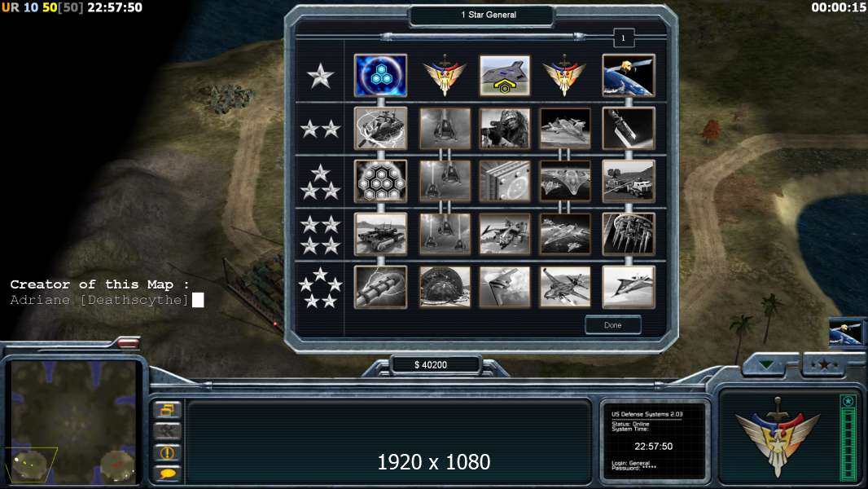The image size is (868, 489).
Task: Open the generals star promotion button
Action: point(824,364)
